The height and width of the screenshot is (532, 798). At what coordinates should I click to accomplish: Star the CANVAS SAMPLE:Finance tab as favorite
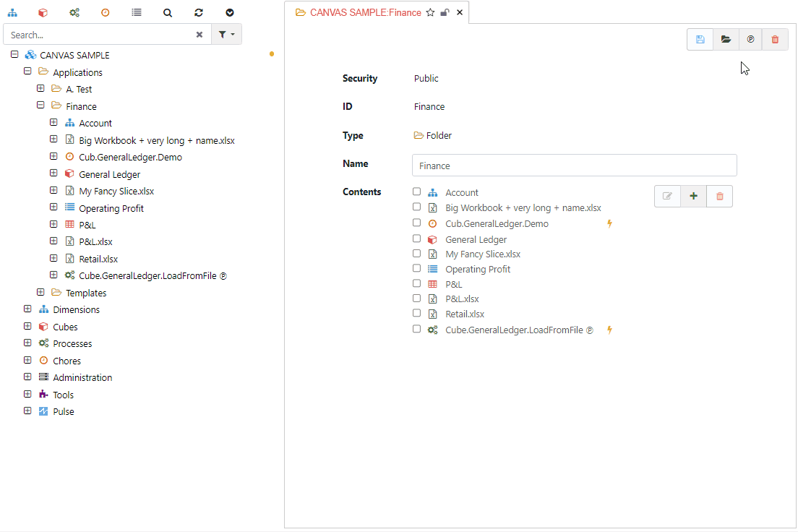pos(430,12)
